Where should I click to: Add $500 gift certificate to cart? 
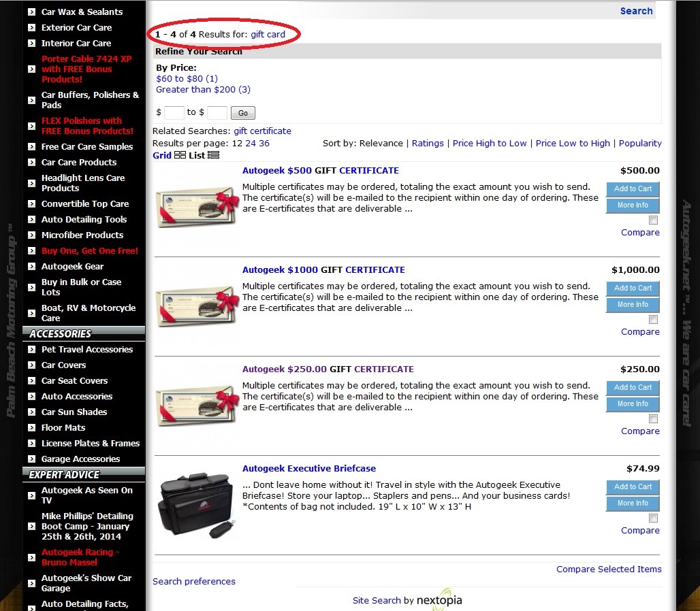(x=633, y=188)
